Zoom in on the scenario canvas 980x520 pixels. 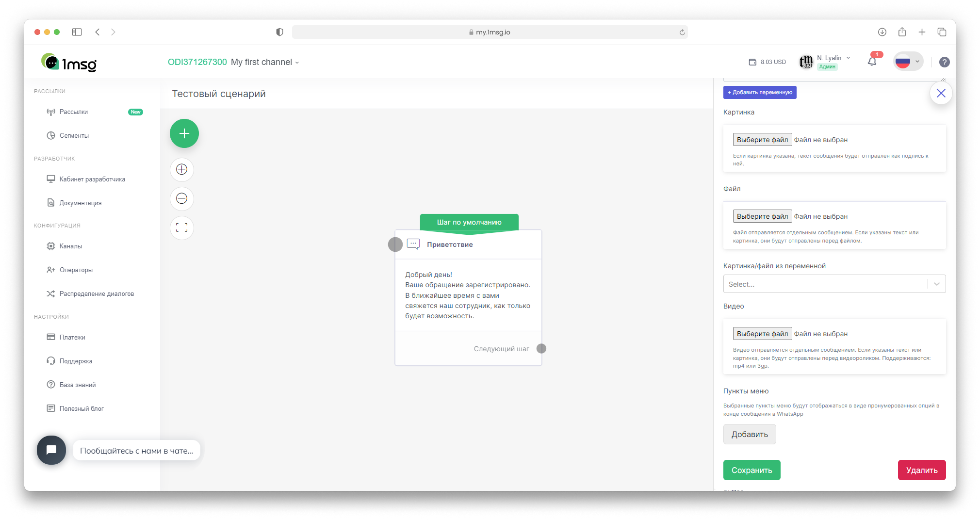coord(182,169)
